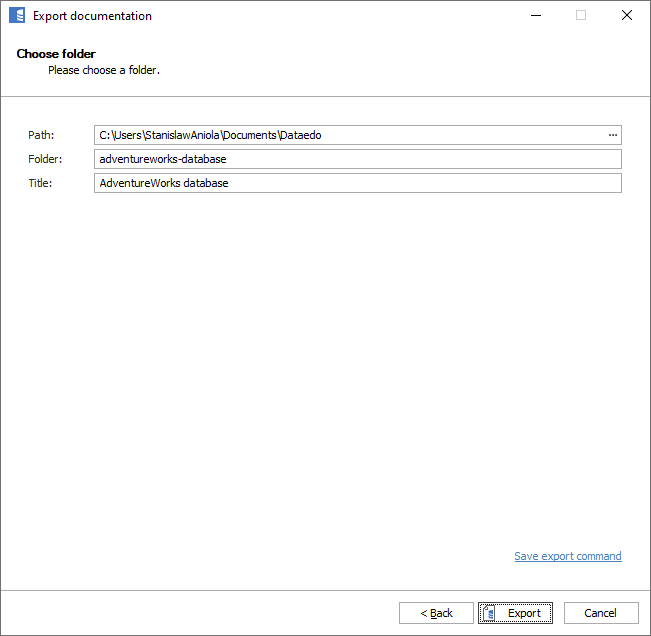651x636 pixels.
Task: Click the Folder: label
Action: (x=45, y=159)
